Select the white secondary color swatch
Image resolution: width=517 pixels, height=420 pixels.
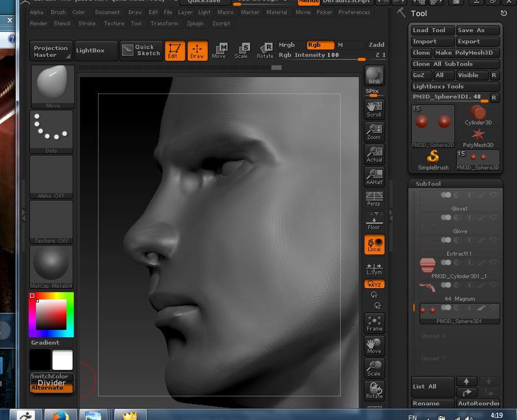pyautogui.click(x=63, y=360)
